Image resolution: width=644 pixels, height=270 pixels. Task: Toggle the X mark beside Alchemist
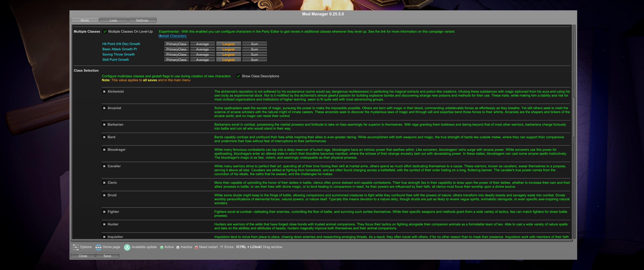(104, 92)
